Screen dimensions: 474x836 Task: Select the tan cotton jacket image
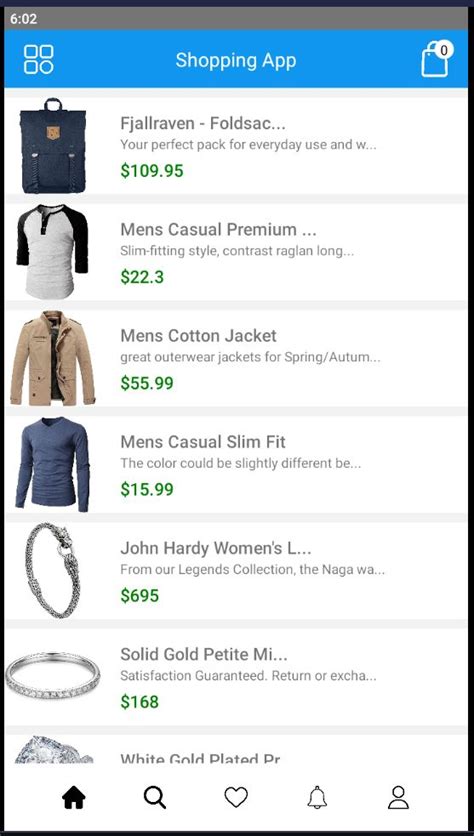(x=52, y=358)
